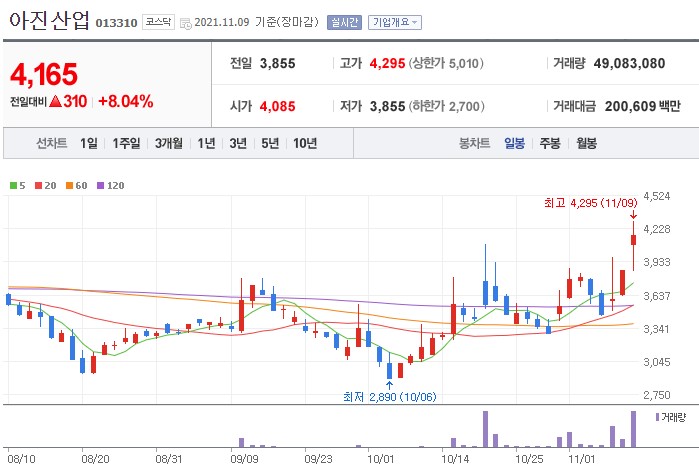Select the 1주일 line chart tab
The height and width of the screenshot is (471, 699).
point(126,143)
